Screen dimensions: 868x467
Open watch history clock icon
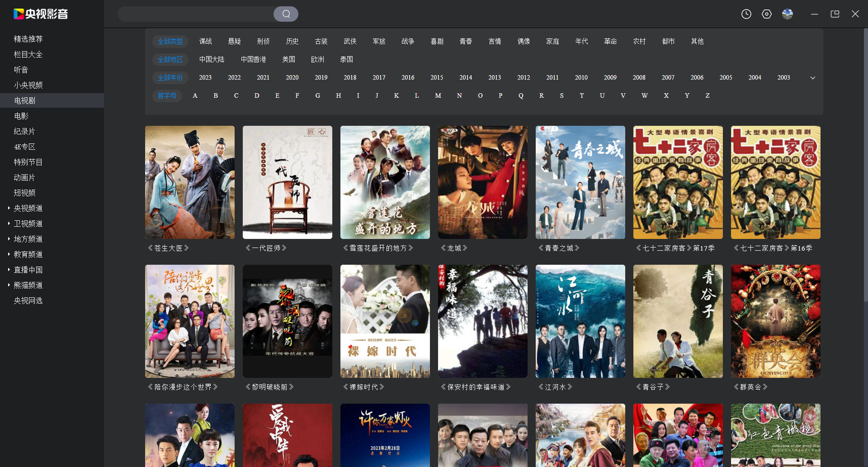(746, 14)
